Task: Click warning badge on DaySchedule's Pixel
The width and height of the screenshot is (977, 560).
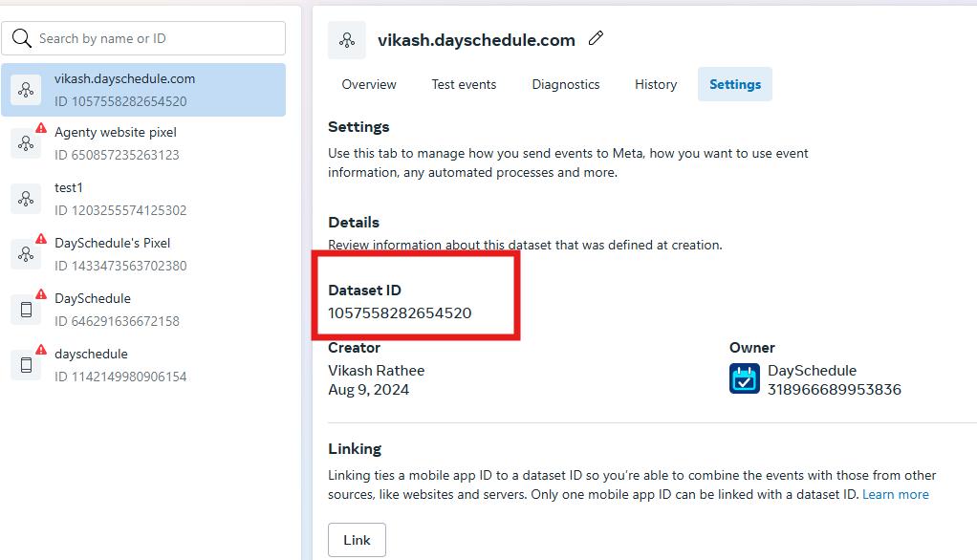Action: [x=41, y=239]
